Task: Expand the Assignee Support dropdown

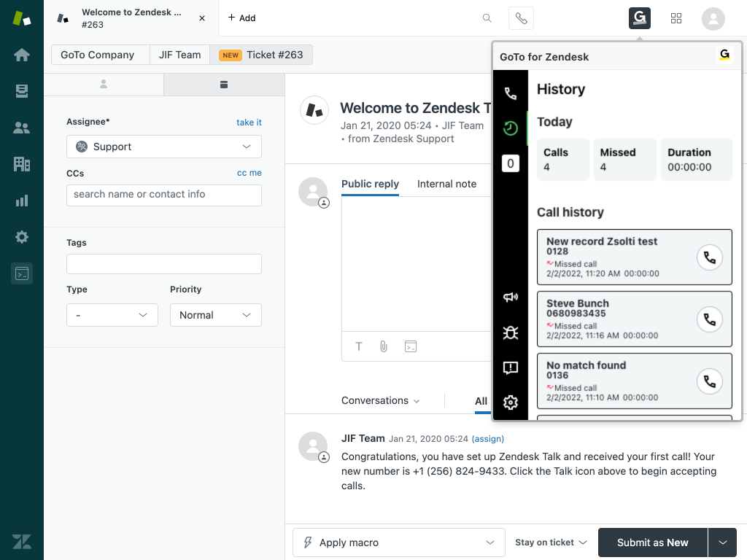Action: 164,147
